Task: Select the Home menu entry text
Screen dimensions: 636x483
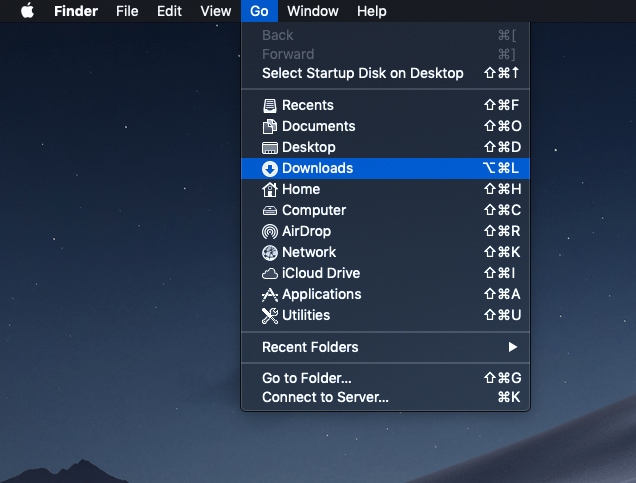Action: [301, 189]
